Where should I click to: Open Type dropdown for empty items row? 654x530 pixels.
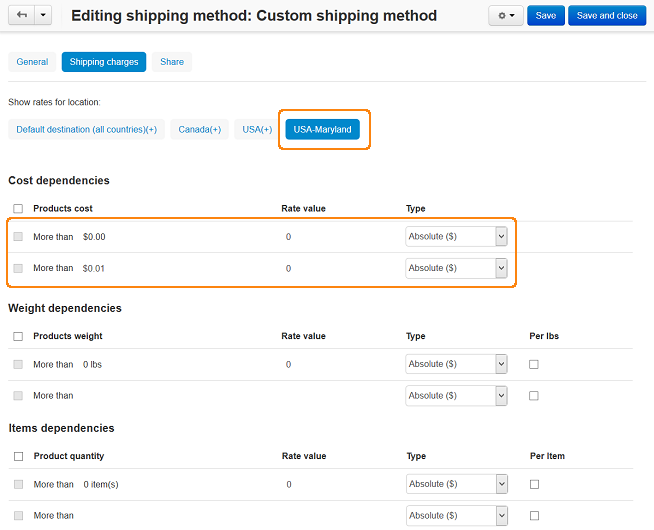[x=457, y=516]
